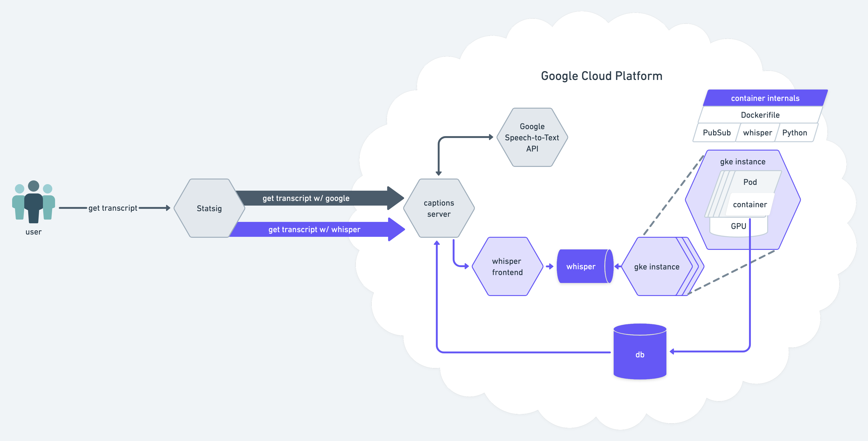Image resolution: width=868 pixels, height=441 pixels.
Task: Click the Pod card
Action: 750,182
